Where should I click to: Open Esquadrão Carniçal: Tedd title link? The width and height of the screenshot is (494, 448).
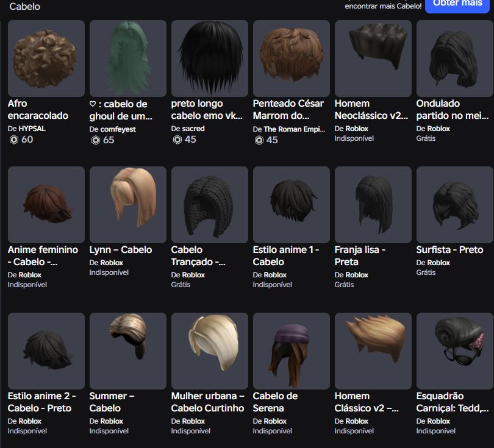click(x=453, y=402)
